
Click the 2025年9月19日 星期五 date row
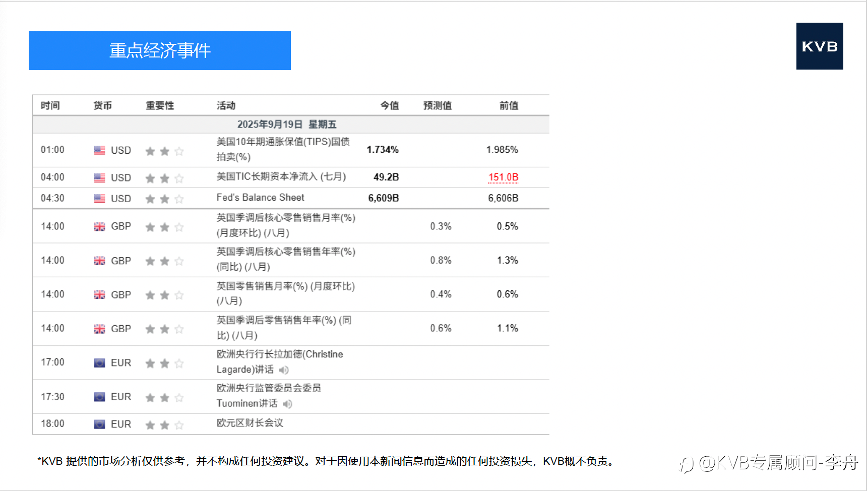[291, 125]
